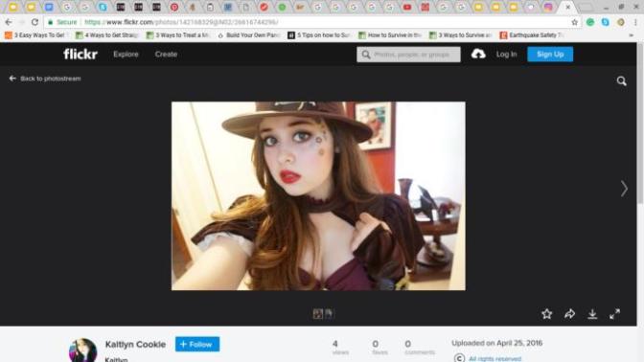Click 'Uploaded on April 25, 2016' text
The image size is (644, 362).
[x=497, y=343]
